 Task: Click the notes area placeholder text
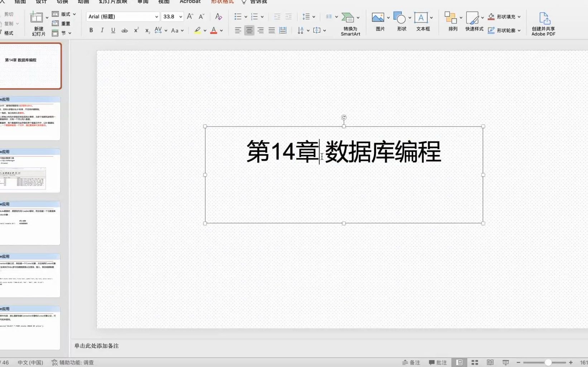coord(96,346)
